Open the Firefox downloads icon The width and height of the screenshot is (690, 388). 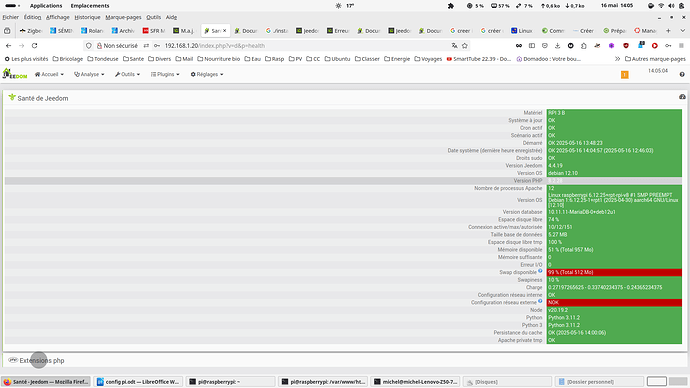tap(558, 45)
